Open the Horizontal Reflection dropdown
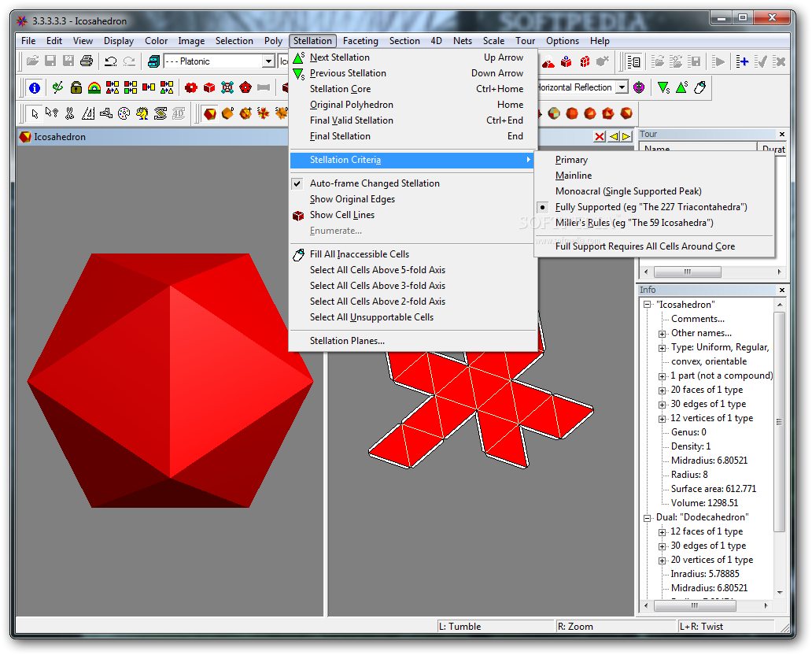 click(622, 87)
